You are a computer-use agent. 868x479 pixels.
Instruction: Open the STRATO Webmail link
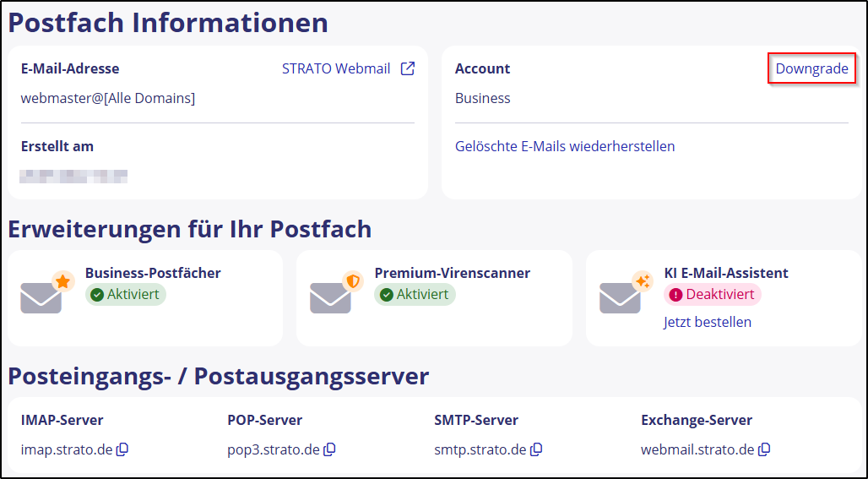click(x=336, y=68)
